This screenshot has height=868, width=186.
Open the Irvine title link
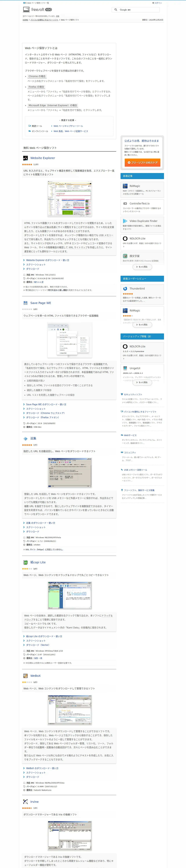(34, 802)
